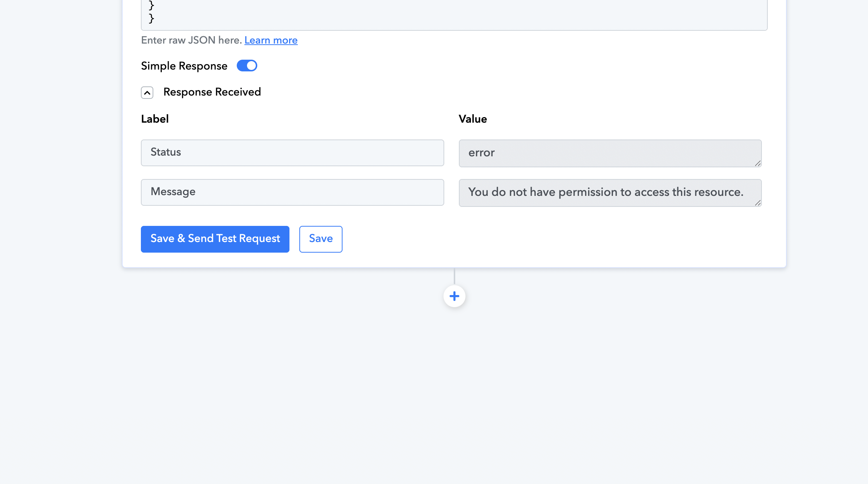Screen dimensions: 868x484
Task: Collapse the Response Received section chevron
Action: (147, 93)
